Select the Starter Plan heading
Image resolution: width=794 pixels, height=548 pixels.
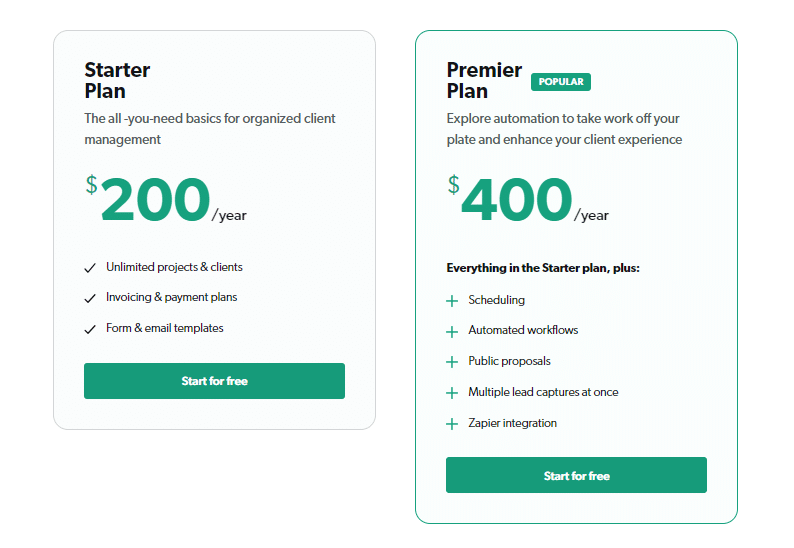point(117,80)
